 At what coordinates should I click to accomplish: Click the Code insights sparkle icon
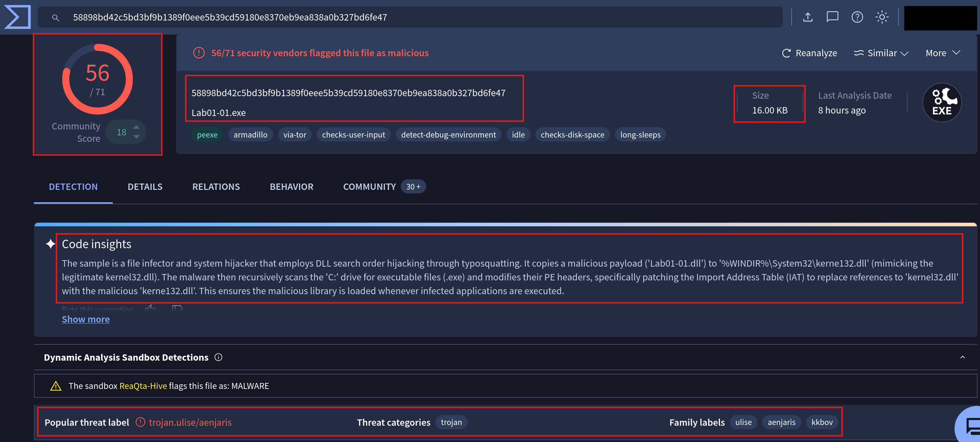(51, 244)
